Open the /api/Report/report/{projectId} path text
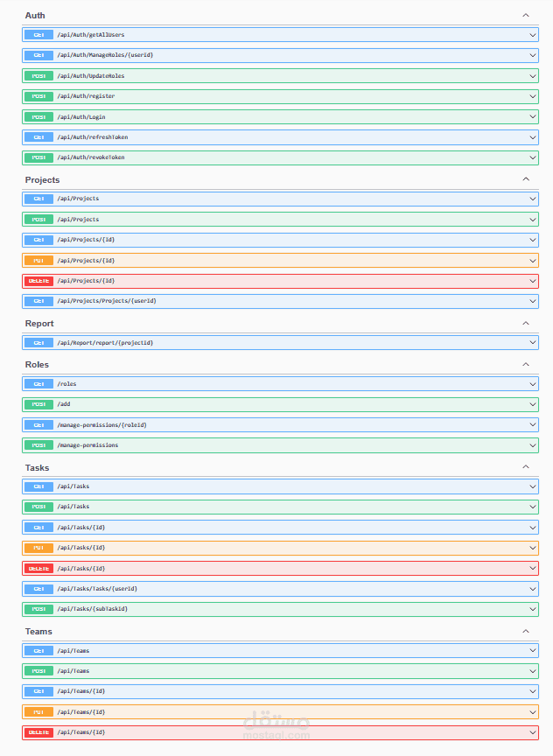 click(x=105, y=343)
